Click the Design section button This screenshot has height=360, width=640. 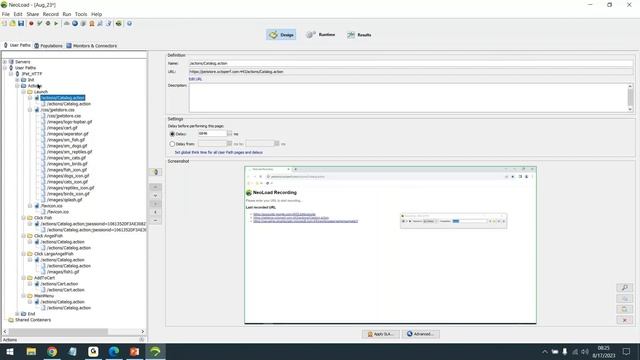pos(281,35)
